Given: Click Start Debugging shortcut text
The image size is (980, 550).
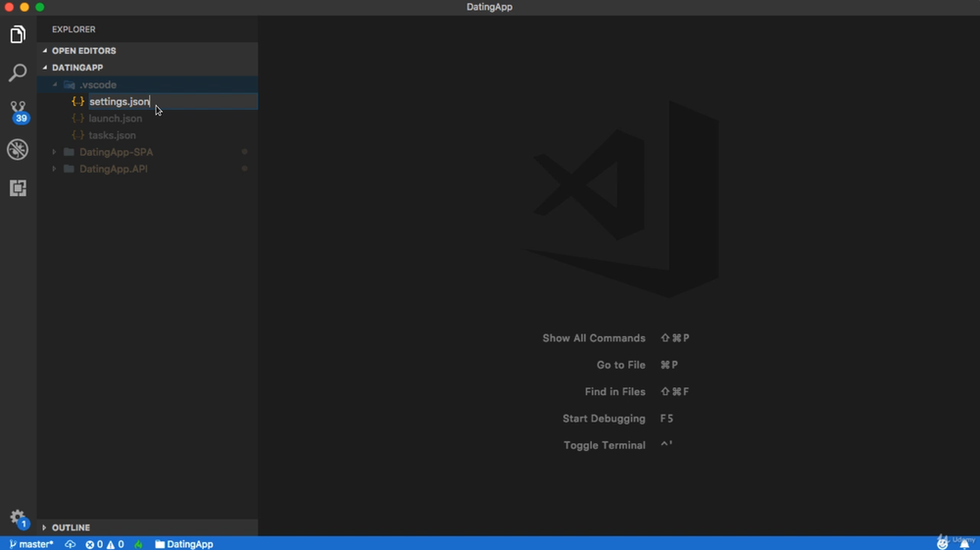Looking at the screenshot, I should [x=604, y=419].
